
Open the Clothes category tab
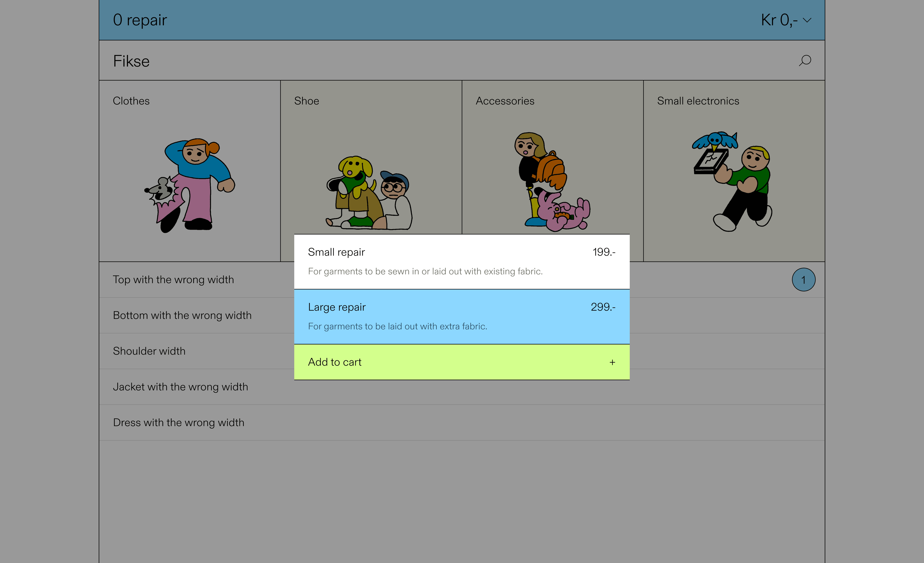[x=131, y=101]
